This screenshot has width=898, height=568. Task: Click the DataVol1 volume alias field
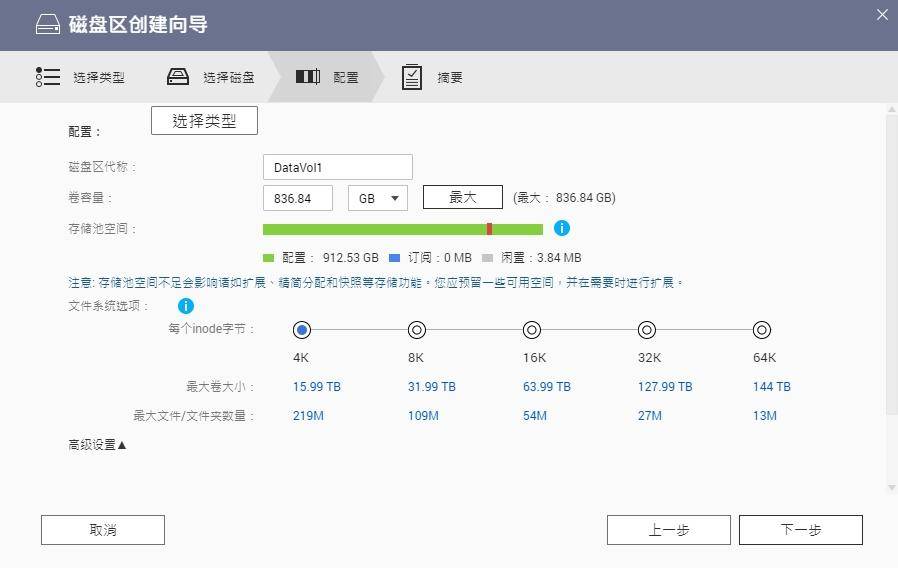(338, 167)
